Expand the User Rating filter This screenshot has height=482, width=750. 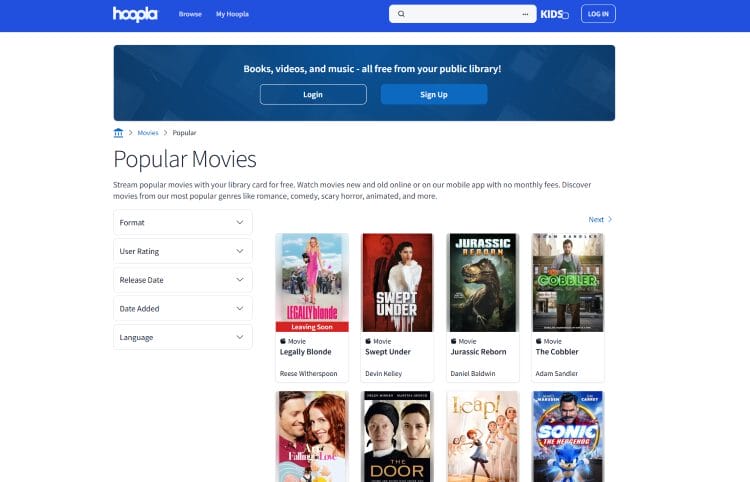pyautogui.click(x=182, y=251)
